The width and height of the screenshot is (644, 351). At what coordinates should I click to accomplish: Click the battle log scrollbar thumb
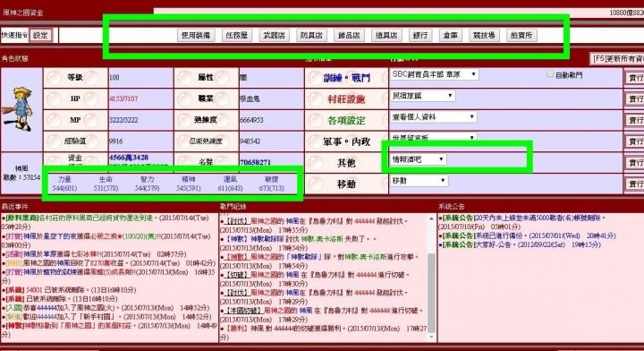(x=431, y=292)
